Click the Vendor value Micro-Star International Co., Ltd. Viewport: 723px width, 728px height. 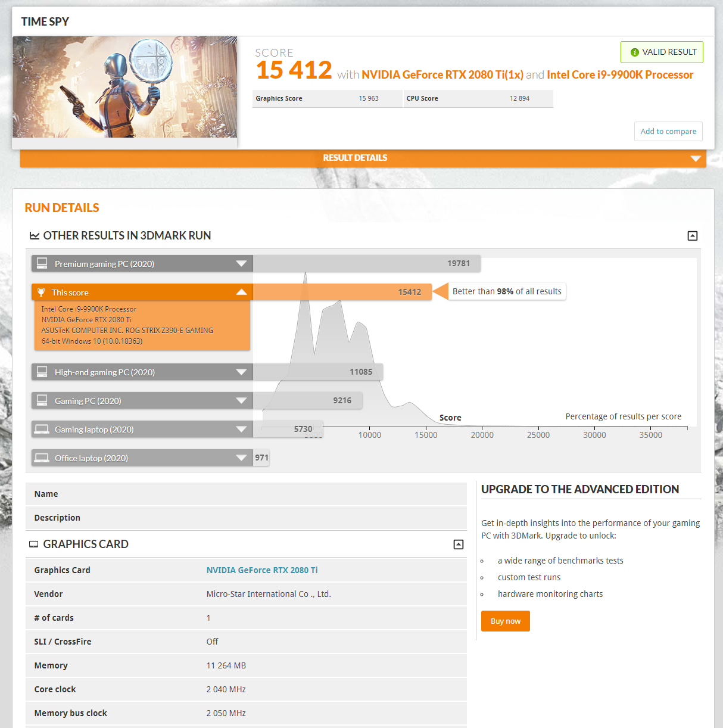click(269, 594)
